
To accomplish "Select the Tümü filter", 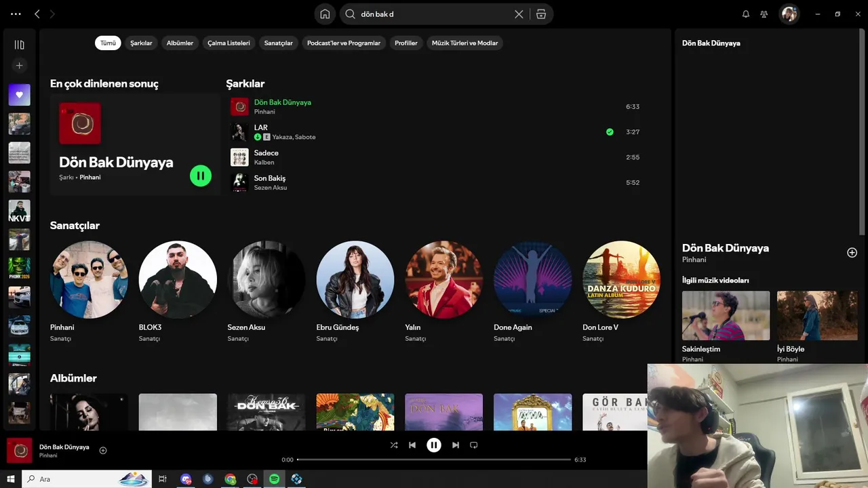I will point(108,43).
